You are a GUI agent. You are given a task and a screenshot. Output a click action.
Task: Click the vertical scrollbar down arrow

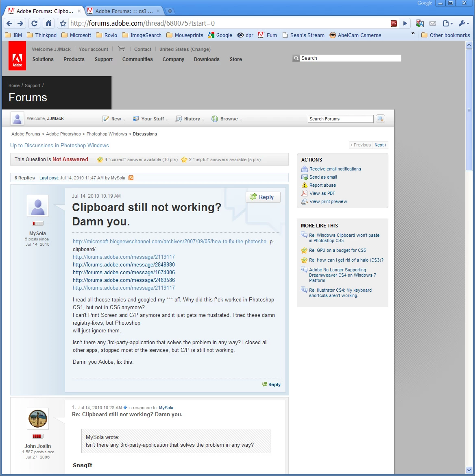tap(469, 470)
